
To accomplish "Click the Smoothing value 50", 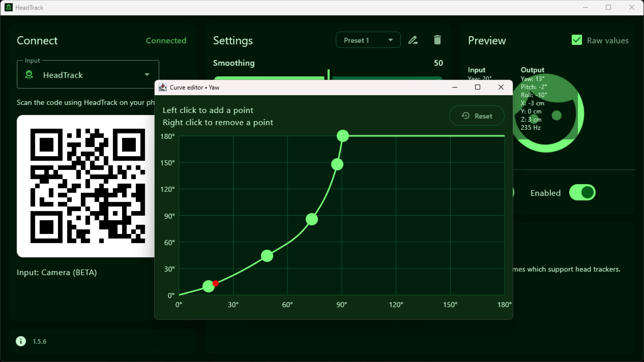I will coord(438,63).
